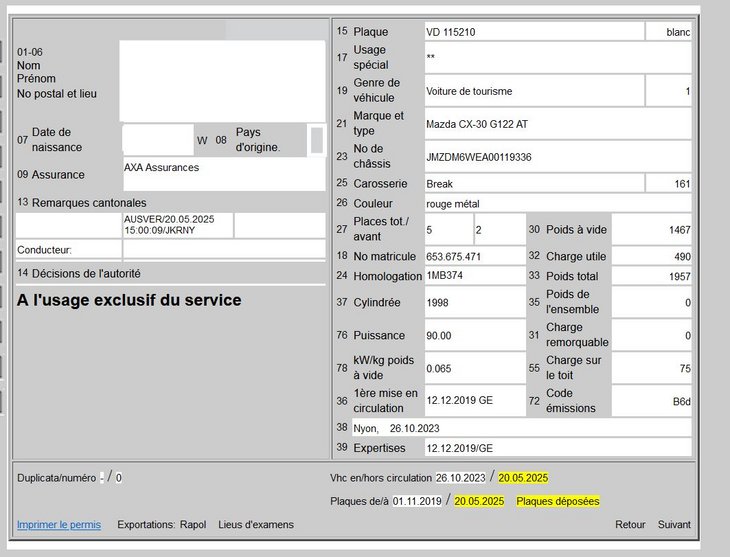Click the Code émissions field B6d
The height and width of the screenshot is (557, 730).
(652, 402)
